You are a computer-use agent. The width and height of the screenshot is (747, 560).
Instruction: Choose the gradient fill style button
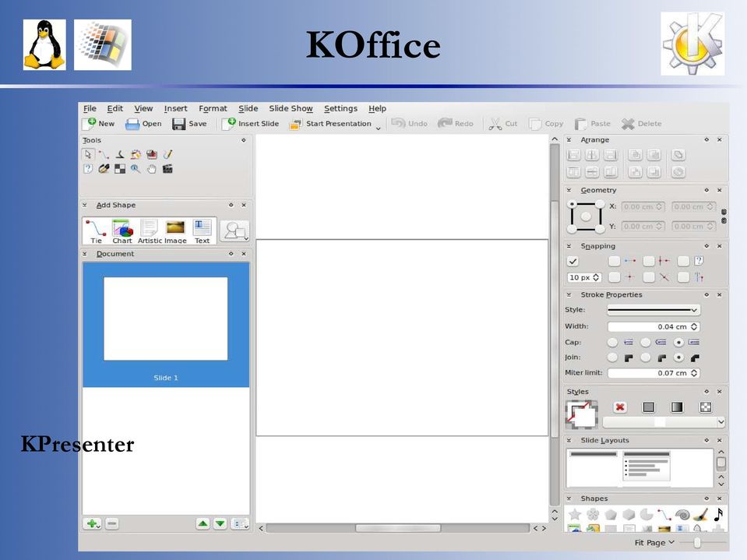pyautogui.click(x=677, y=407)
